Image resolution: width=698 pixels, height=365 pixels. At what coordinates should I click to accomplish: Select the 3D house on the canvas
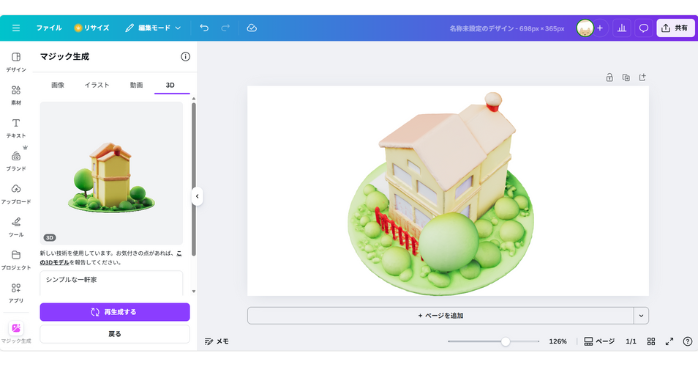click(x=441, y=194)
